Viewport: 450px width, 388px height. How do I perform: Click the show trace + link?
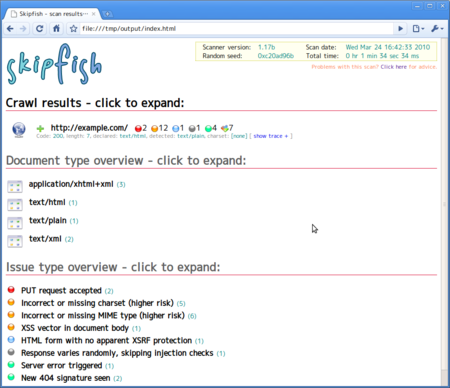coord(270,136)
